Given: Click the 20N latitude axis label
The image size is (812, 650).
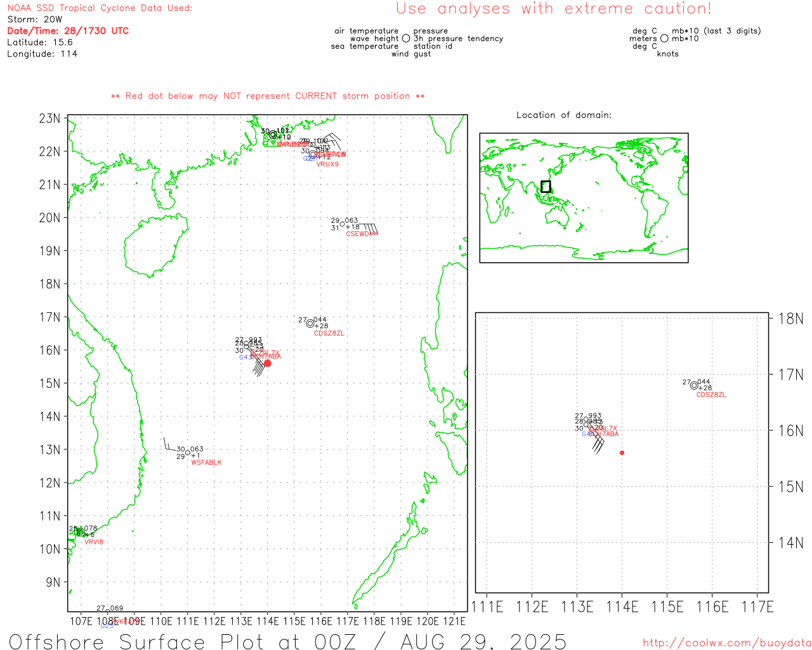Looking at the screenshot, I should coord(49,218).
